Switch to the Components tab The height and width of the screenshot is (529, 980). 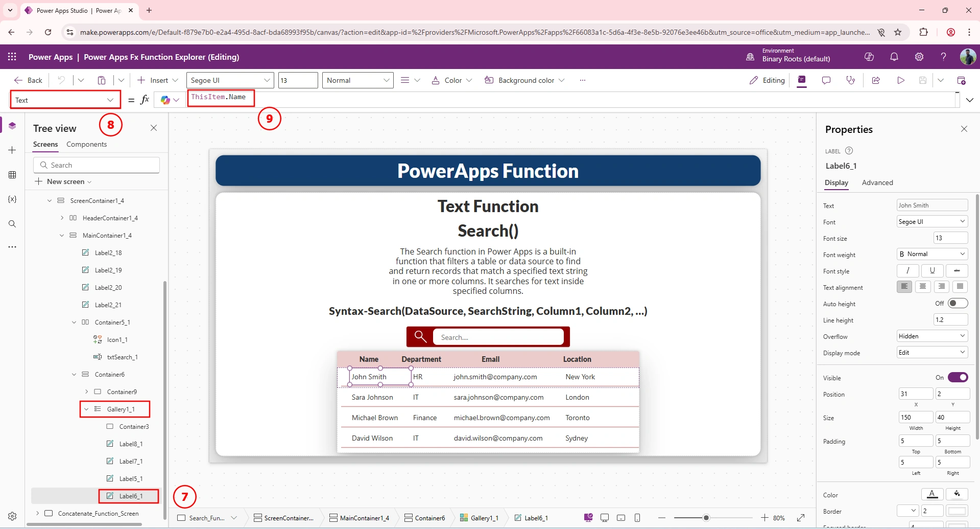86,145
